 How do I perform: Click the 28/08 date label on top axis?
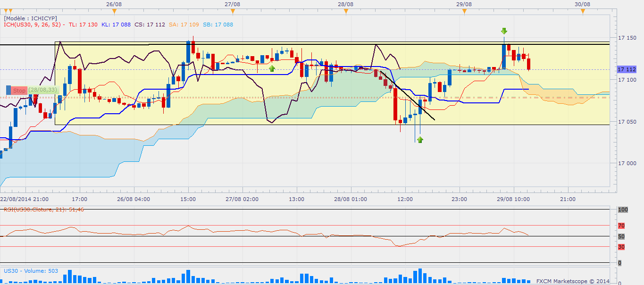click(x=346, y=4)
